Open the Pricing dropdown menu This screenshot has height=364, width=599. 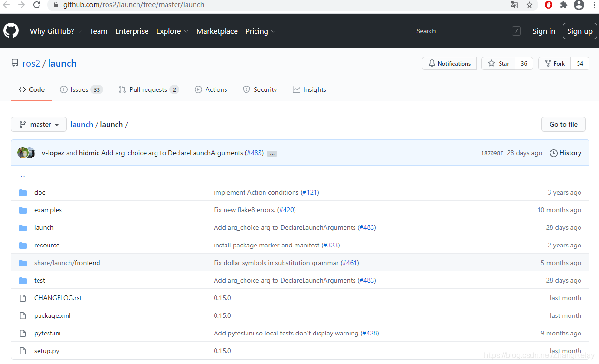tap(260, 31)
